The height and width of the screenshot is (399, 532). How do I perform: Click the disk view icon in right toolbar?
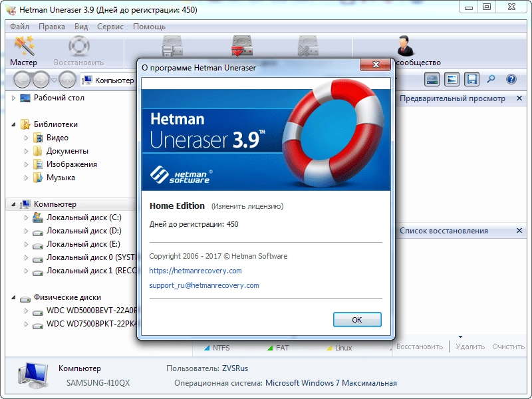432,79
